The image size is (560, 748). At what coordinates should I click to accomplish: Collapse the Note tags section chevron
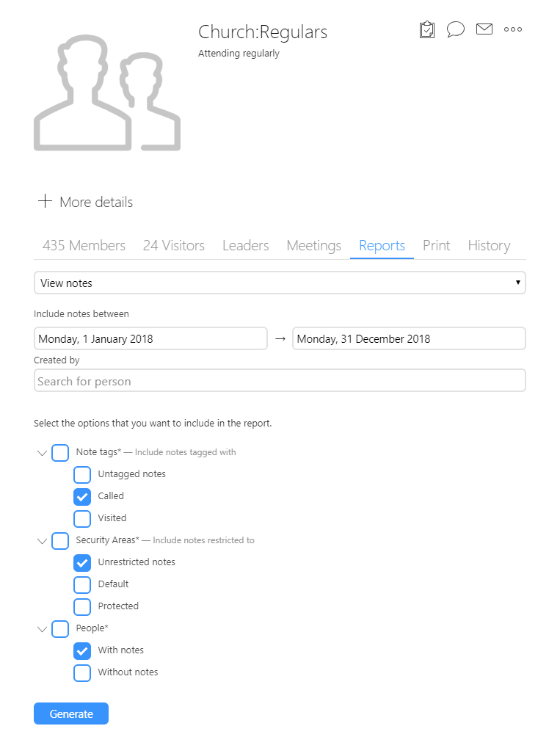[42, 453]
